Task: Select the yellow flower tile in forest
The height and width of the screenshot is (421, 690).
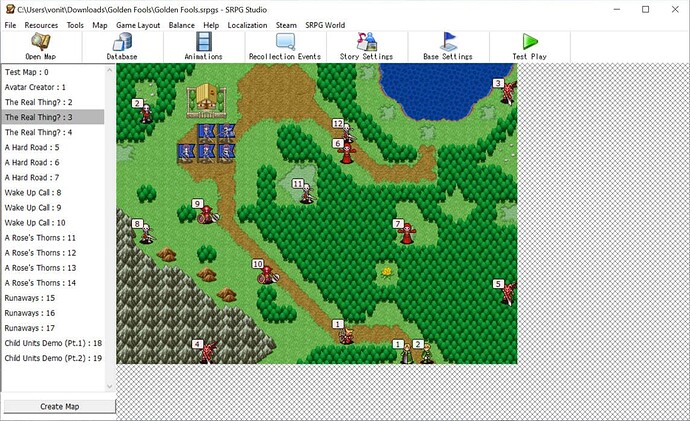Action: pos(387,273)
